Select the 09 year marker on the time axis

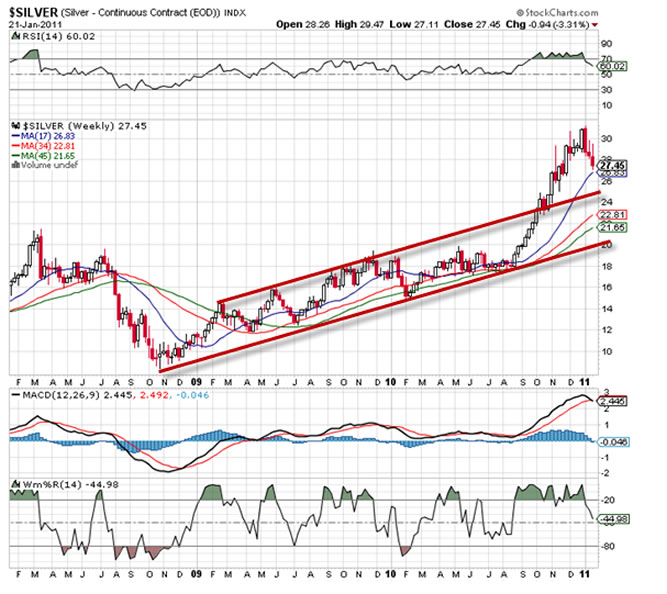pyautogui.click(x=195, y=381)
